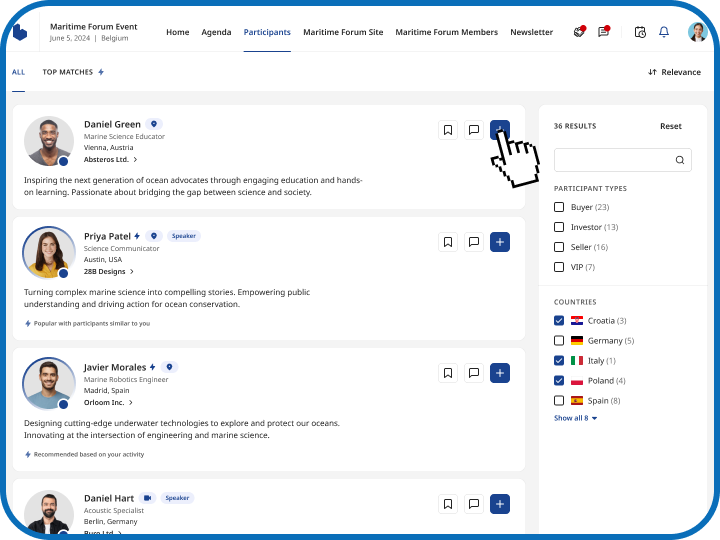720x540 pixels.
Task: Click the lightning match icon next to Priya Patel
Action: coord(137,236)
